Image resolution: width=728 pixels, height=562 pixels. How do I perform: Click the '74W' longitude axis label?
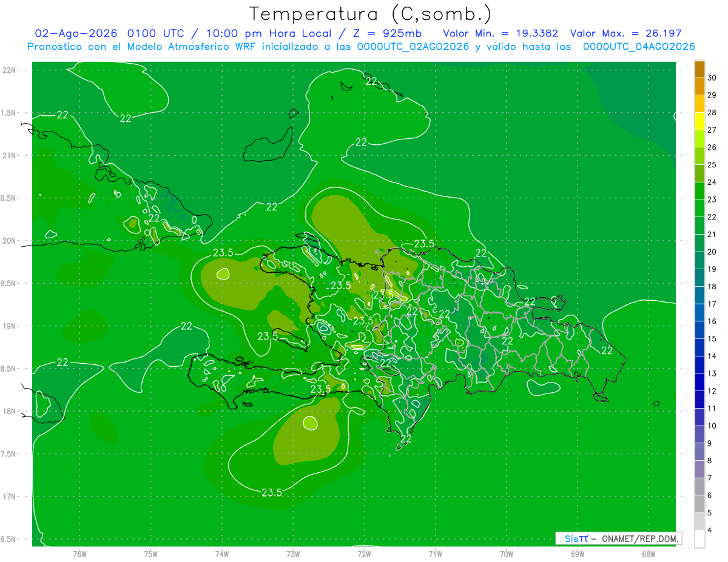[222, 554]
